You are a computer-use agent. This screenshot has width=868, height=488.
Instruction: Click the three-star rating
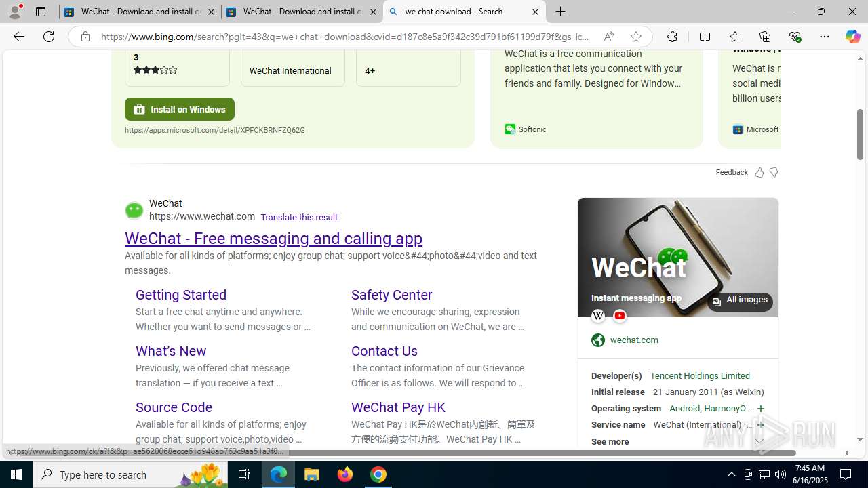pos(155,70)
